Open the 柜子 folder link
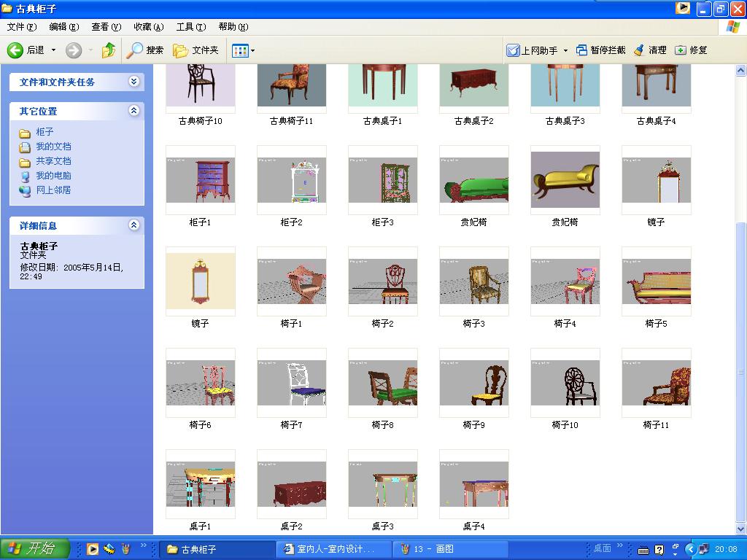 click(44, 132)
